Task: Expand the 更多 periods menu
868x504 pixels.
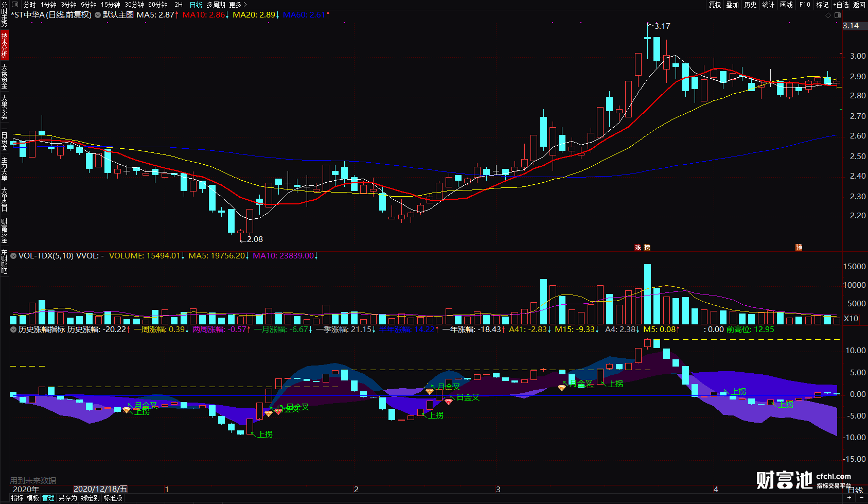Action: tap(238, 5)
